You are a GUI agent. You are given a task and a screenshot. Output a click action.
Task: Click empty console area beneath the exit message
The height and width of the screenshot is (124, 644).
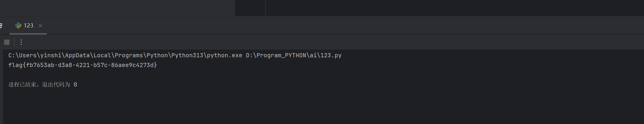point(323,106)
